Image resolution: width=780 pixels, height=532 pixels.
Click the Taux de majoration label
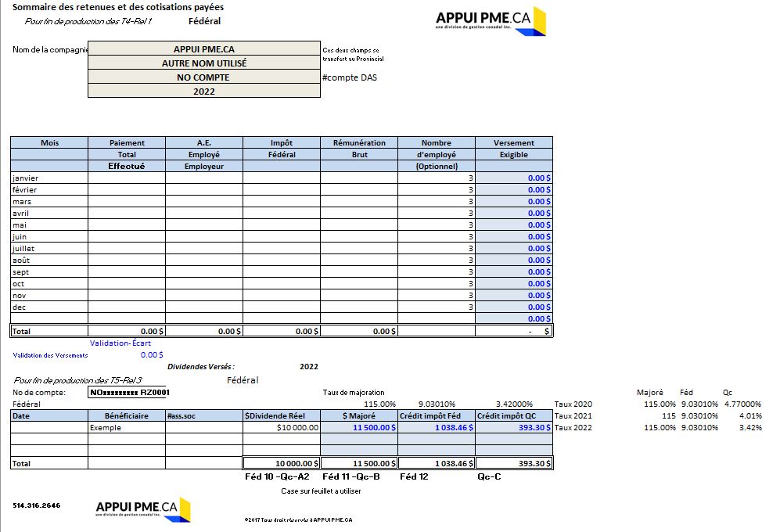pos(354,392)
